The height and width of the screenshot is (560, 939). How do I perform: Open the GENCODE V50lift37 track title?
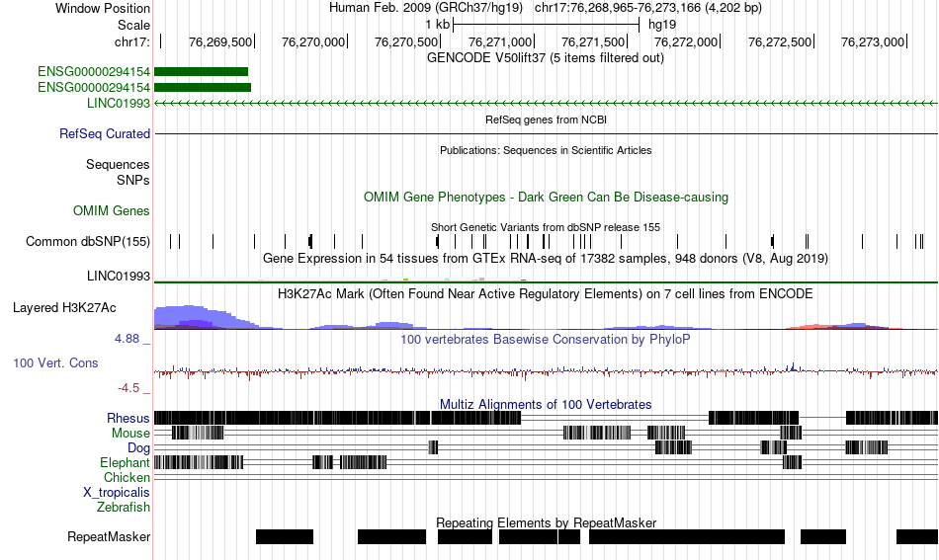(x=545, y=58)
